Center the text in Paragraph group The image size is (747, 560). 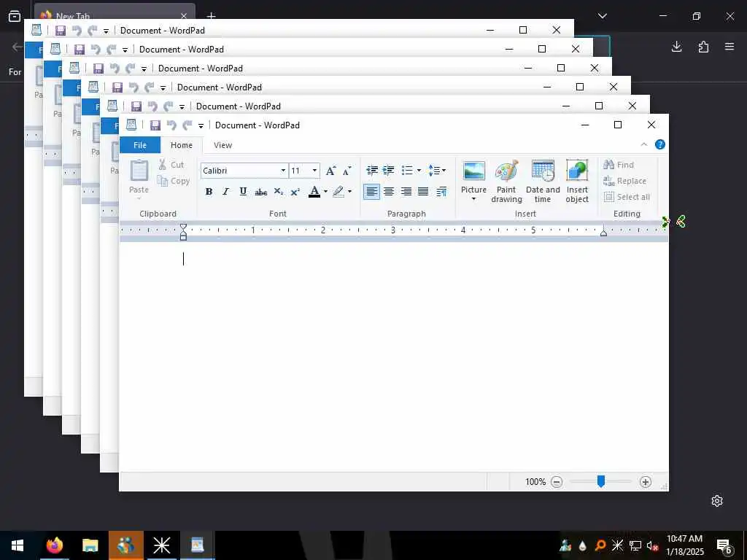389,192
